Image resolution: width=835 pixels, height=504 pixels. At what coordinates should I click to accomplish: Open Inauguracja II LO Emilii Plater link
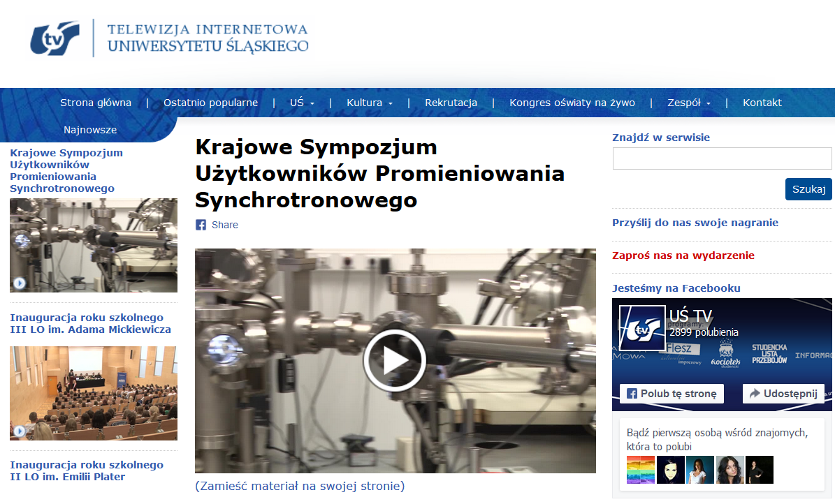coord(87,470)
